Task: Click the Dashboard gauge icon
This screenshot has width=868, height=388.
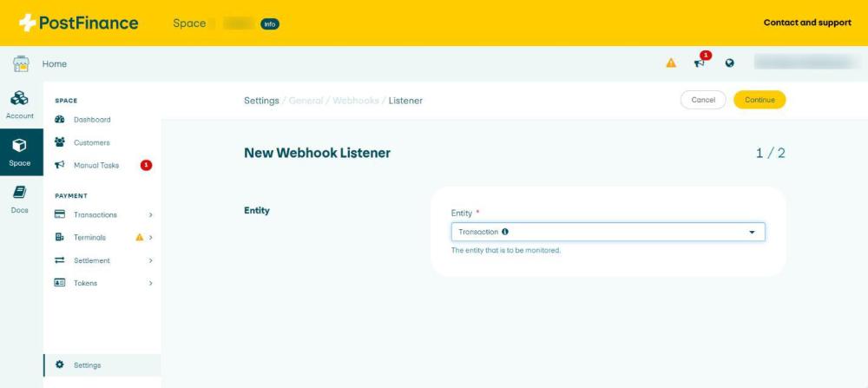Action: tap(60, 120)
